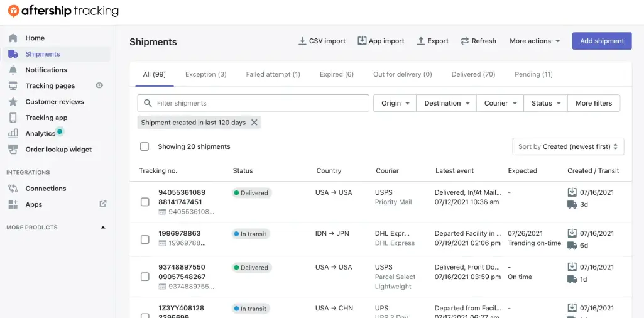Viewport: 644px width, 318px height.
Task: Switch to the All (99) tab
Action: pos(154,74)
